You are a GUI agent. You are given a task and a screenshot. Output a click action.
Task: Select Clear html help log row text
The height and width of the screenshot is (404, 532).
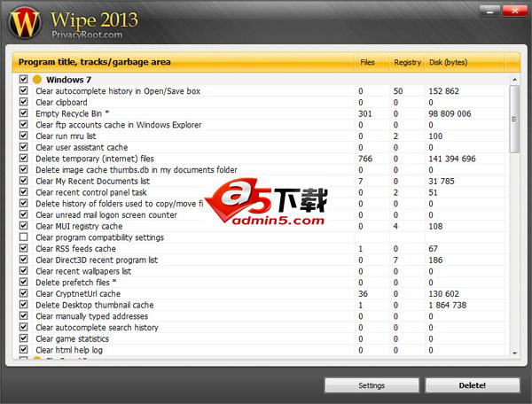69,350
